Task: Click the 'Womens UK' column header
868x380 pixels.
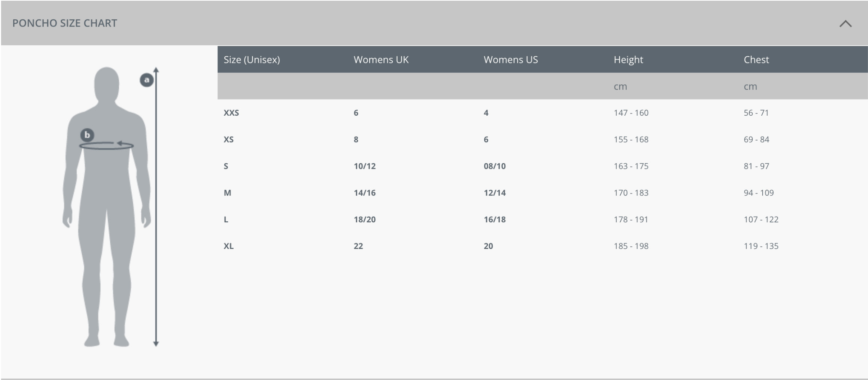Action: [x=381, y=60]
